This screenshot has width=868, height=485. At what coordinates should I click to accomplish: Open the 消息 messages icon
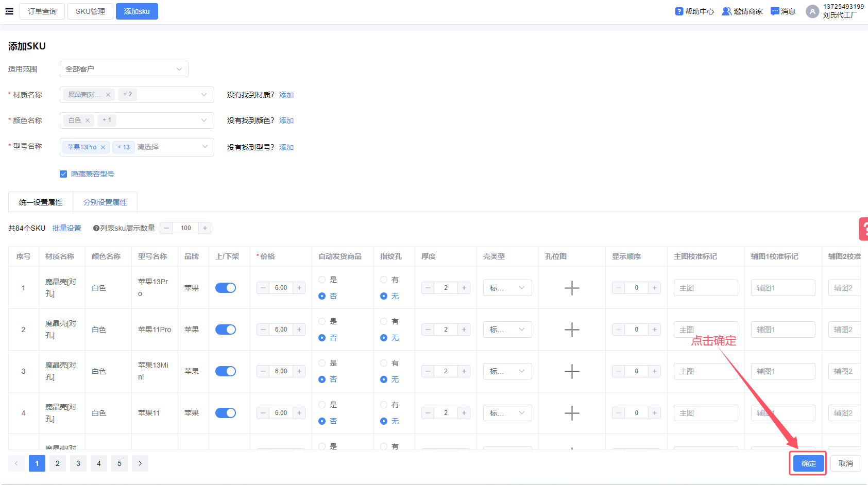click(x=775, y=11)
